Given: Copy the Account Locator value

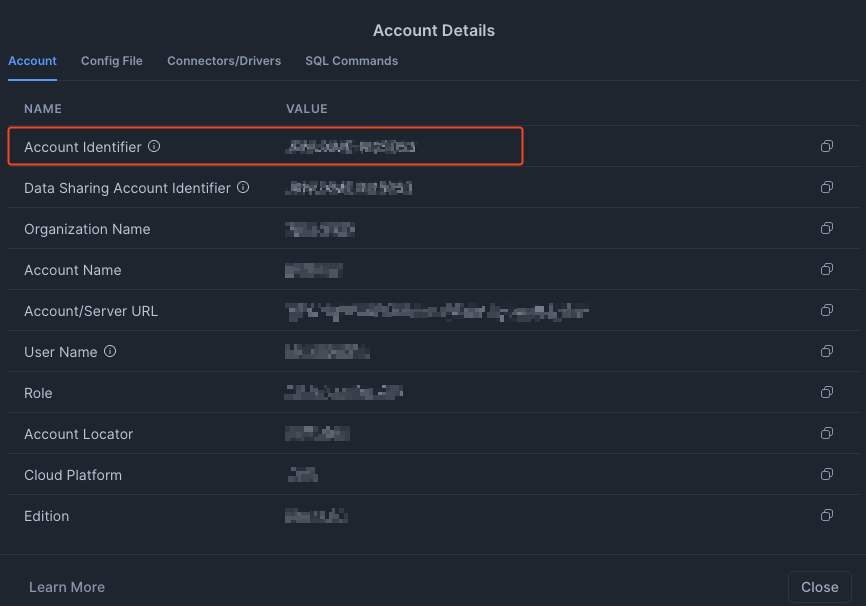Looking at the screenshot, I should 827,434.
